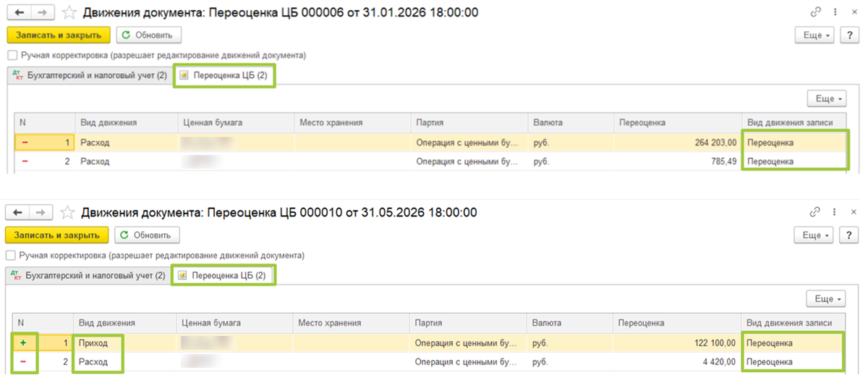This screenshot has width=868, height=383.
Task: Select N column header in 000006 table
Action: coord(45,123)
